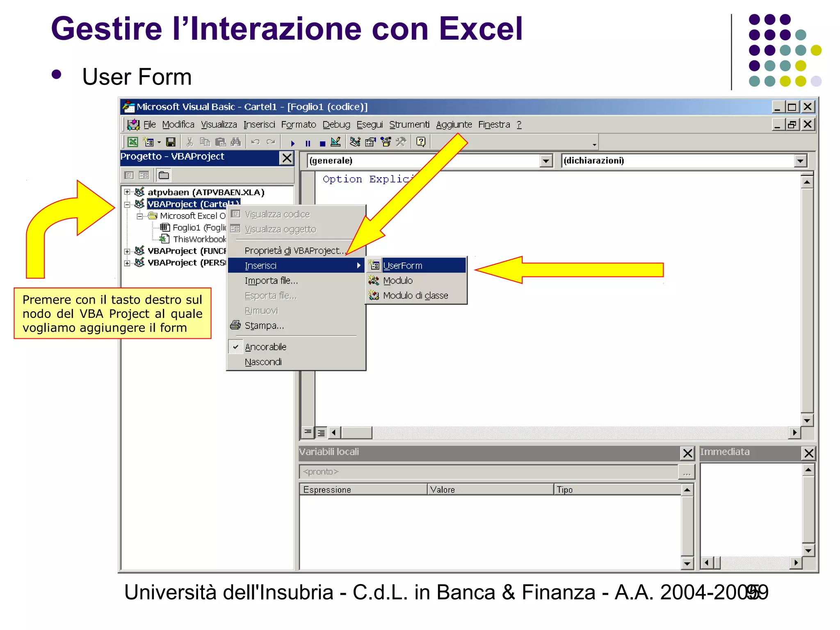Click Nascondi in context menu
Image resolution: width=840 pixels, height=630 pixels.
296,362
